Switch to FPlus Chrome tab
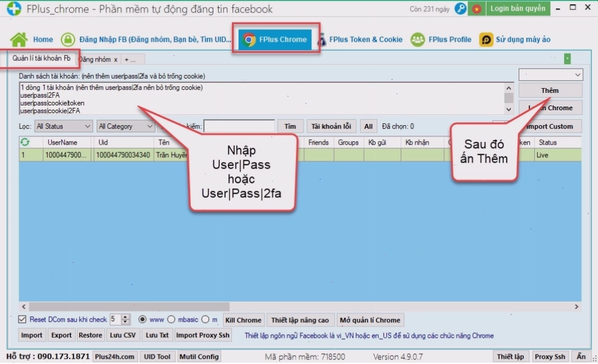 (275, 39)
